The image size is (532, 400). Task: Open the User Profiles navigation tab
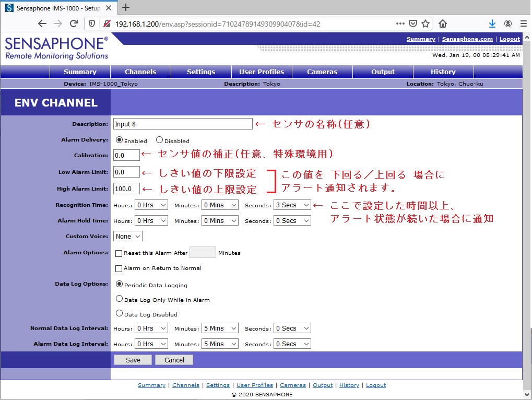(262, 72)
